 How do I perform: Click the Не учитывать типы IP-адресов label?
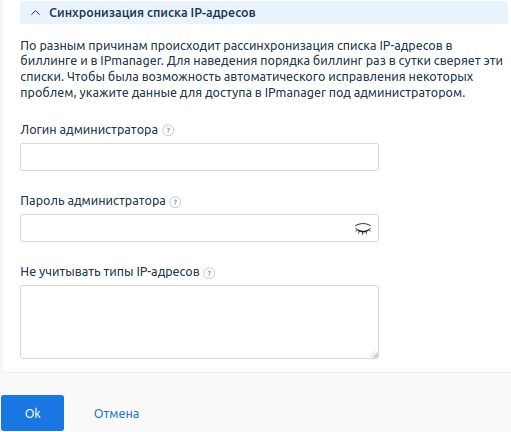pyautogui.click(x=110, y=272)
